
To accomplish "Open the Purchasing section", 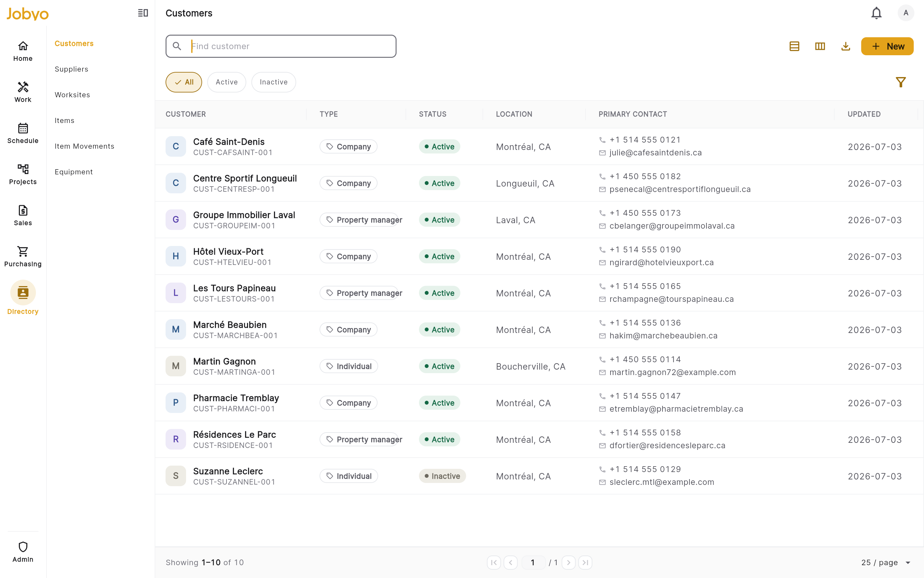I will (23, 257).
